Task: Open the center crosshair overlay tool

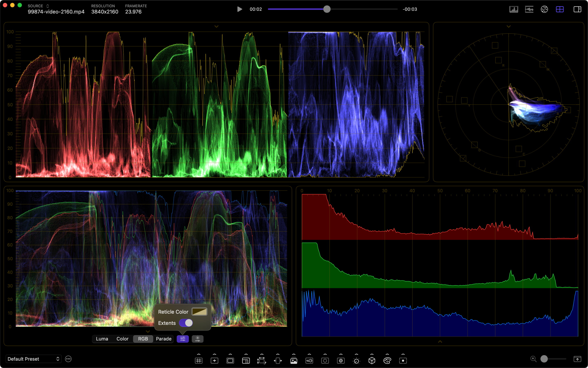Action: click(x=214, y=360)
